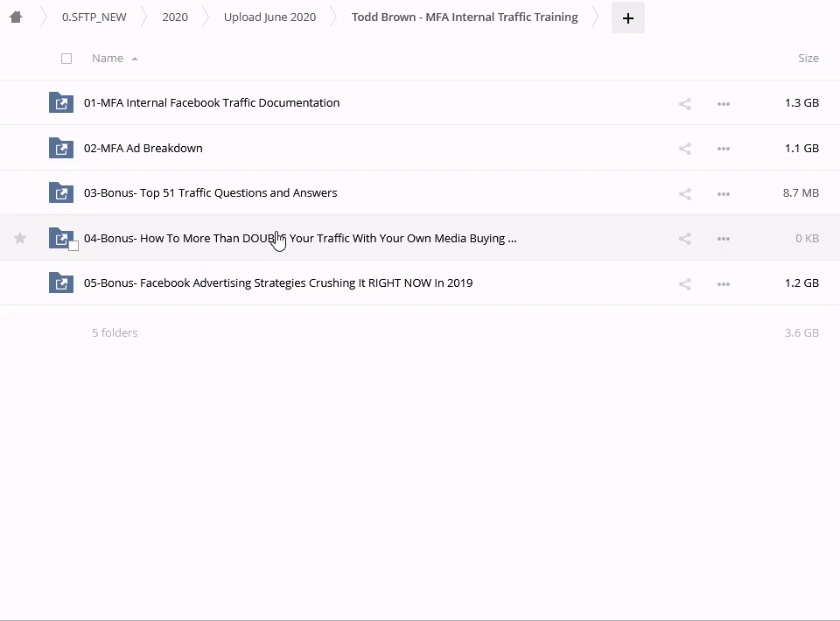Click the Todd Brown MFA Training breadcrumb

[x=464, y=17]
